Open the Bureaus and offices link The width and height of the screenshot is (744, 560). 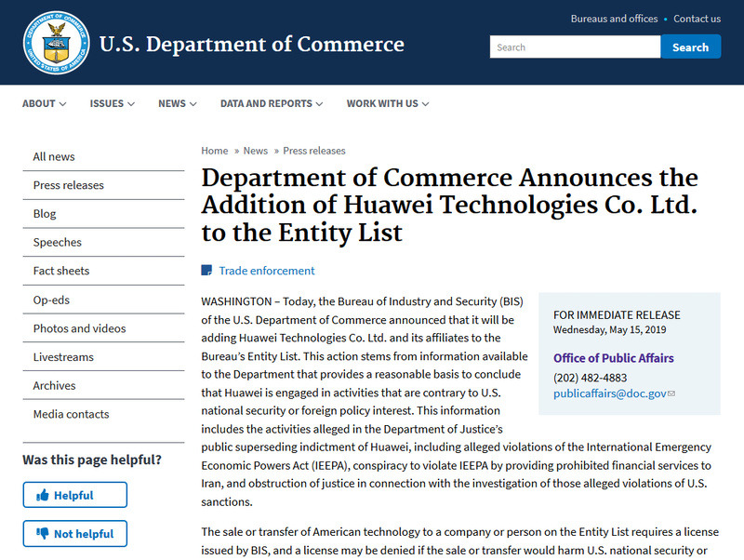[x=614, y=19]
